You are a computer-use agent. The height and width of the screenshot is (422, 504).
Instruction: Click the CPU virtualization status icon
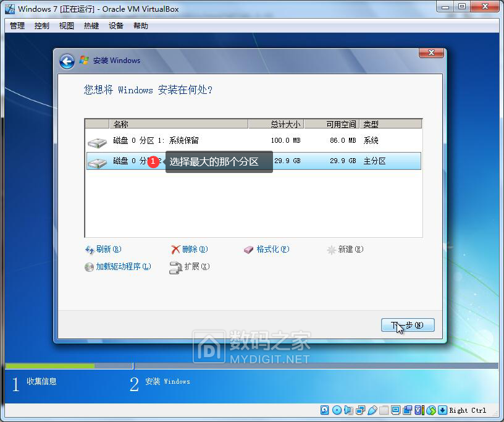(x=419, y=410)
